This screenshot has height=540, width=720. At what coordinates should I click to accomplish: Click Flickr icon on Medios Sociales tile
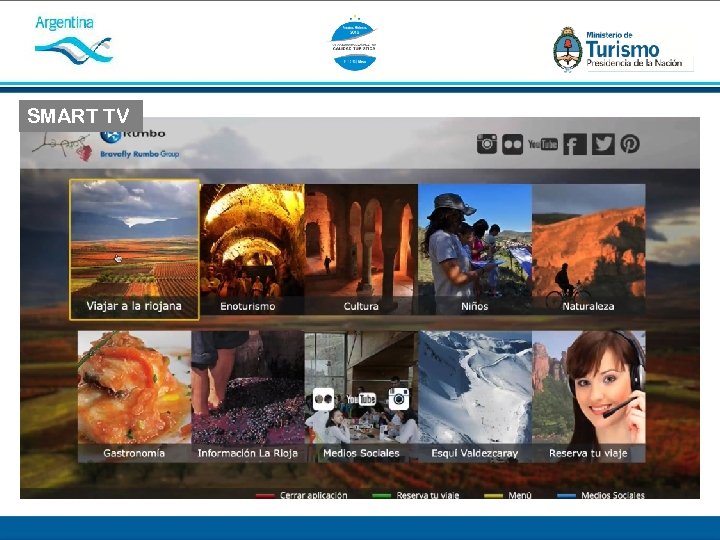tap(323, 399)
